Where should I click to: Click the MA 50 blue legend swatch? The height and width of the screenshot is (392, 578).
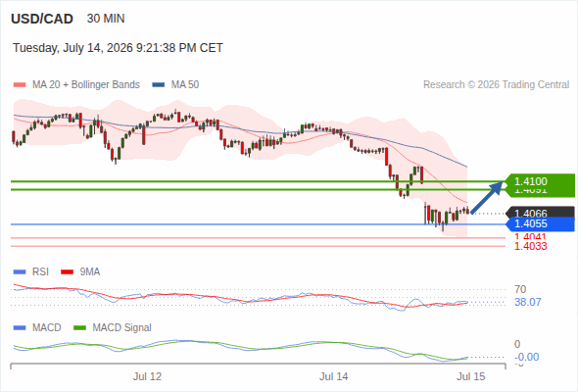point(159,85)
